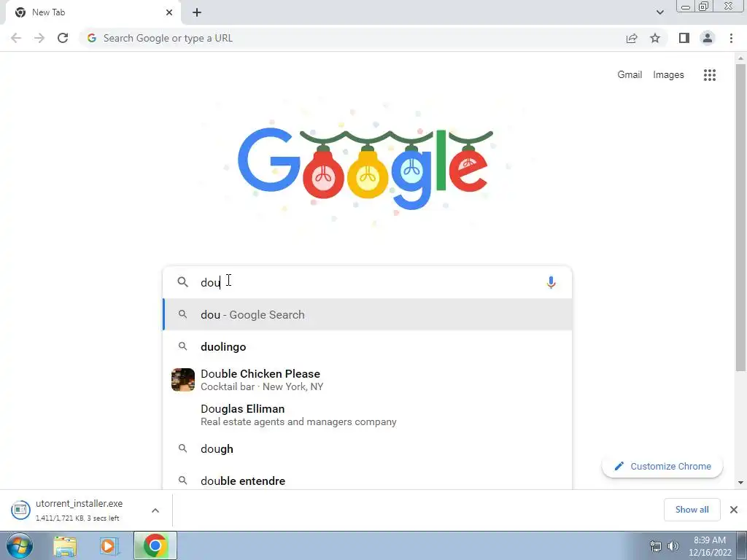The height and width of the screenshot is (560, 747).
Task: Open the volume speaker tray icon
Action: (673, 546)
